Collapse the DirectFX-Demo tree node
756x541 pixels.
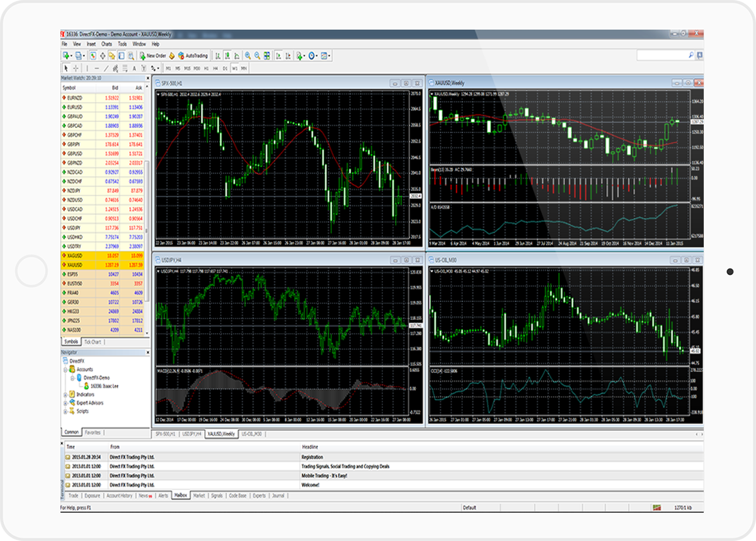[73, 378]
